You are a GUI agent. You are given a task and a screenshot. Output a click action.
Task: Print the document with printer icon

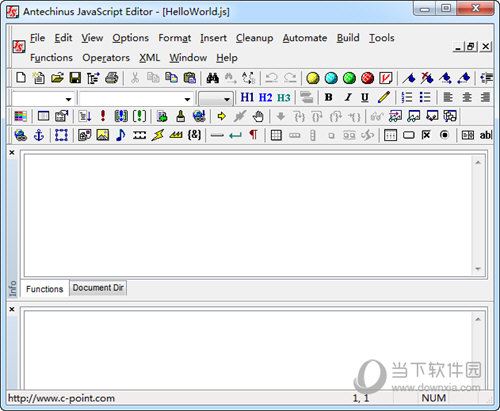click(x=112, y=78)
